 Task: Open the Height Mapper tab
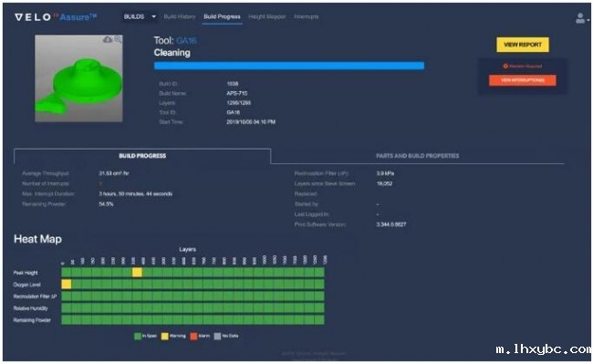pos(267,16)
